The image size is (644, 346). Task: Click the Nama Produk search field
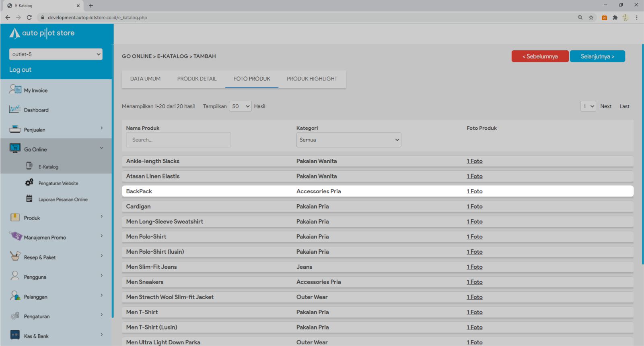(x=178, y=140)
